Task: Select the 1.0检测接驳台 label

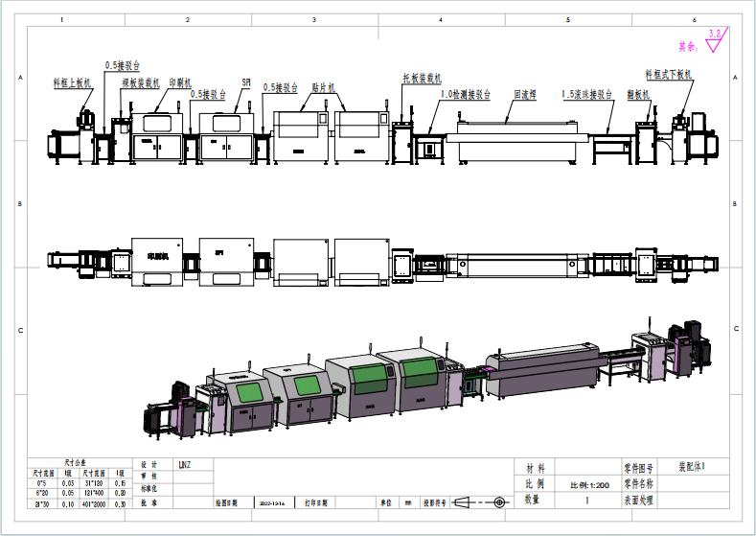Action: 465,95
